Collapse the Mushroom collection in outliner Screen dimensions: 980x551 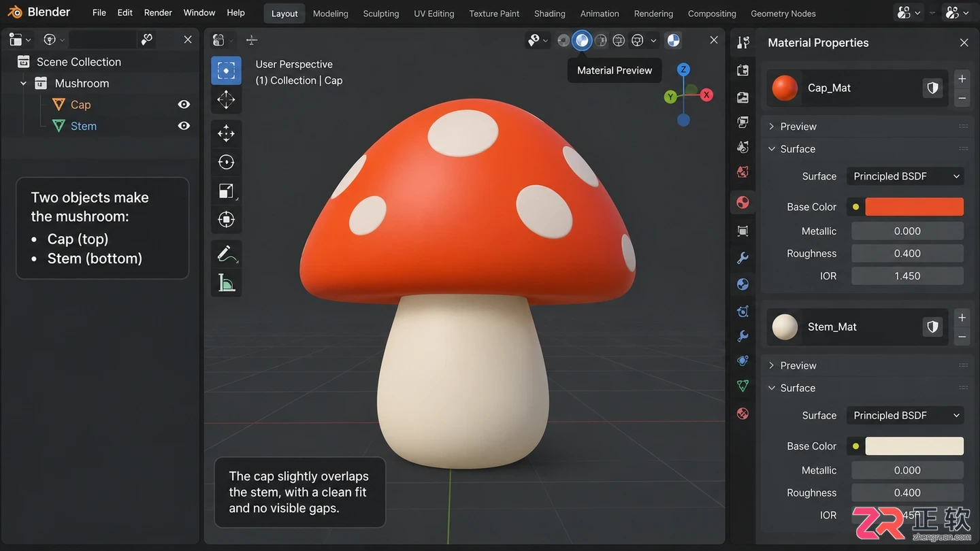pyautogui.click(x=23, y=83)
